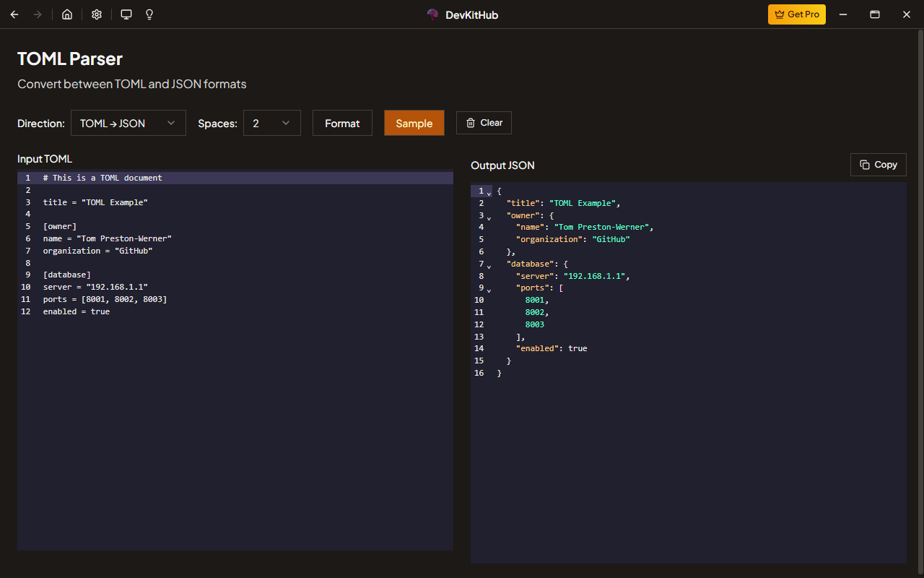Open the Direction TOML → JSON dropdown
This screenshot has width=924, height=578.
coord(128,123)
